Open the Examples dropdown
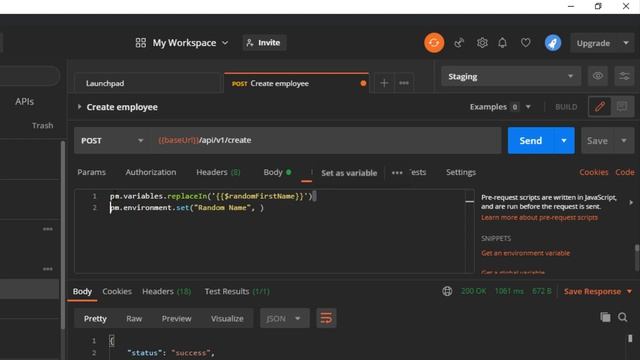Viewport: 640px width, 360px height. [500, 107]
